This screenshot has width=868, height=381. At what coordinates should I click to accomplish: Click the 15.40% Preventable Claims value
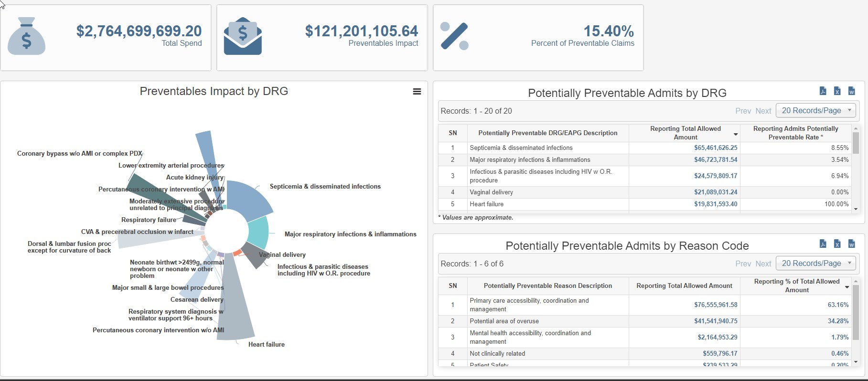pyautogui.click(x=609, y=31)
